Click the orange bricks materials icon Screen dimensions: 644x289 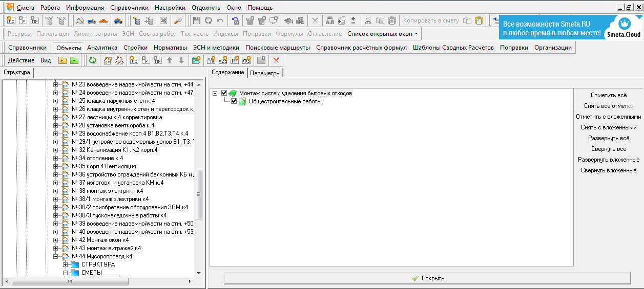click(x=103, y=20)
